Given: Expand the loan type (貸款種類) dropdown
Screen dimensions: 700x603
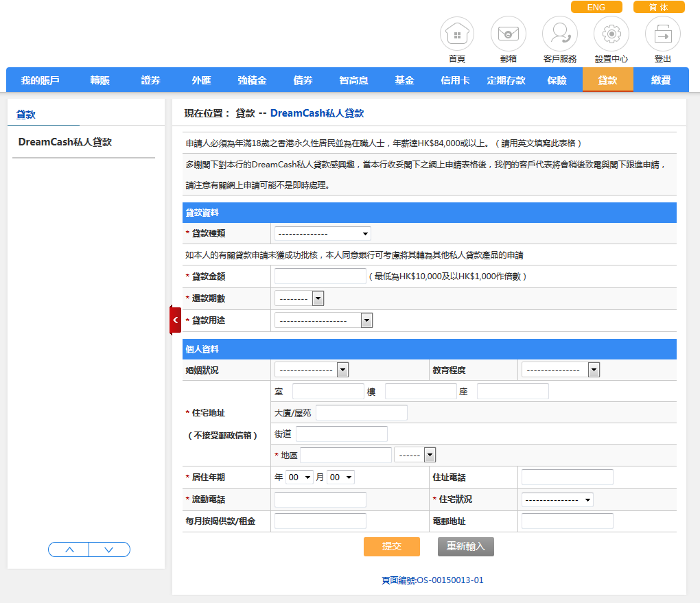Looking at the screenshot, I should pos(323,233).
